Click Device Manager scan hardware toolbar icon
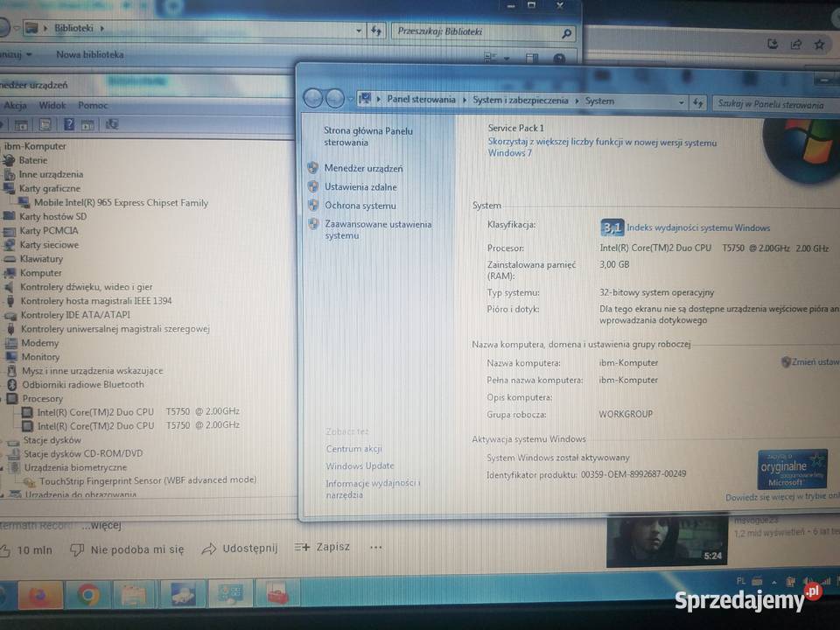This screenshot has width=840, height=630. pyautogui.click(x=111, y=125)
